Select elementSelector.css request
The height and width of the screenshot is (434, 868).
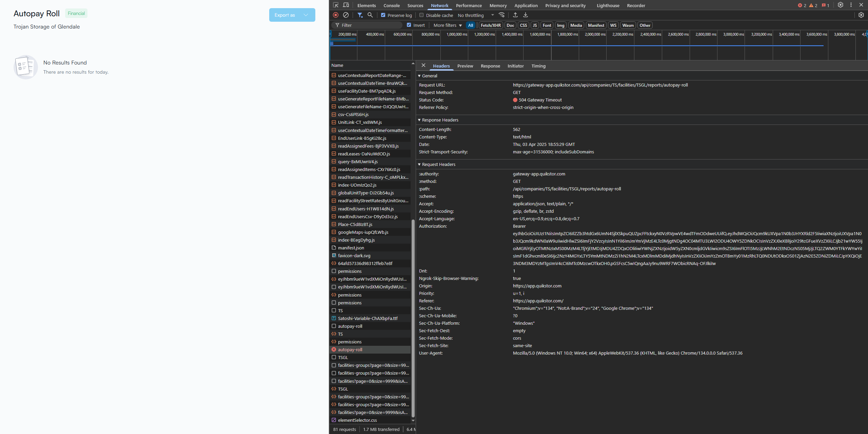[x=370, y=420]
